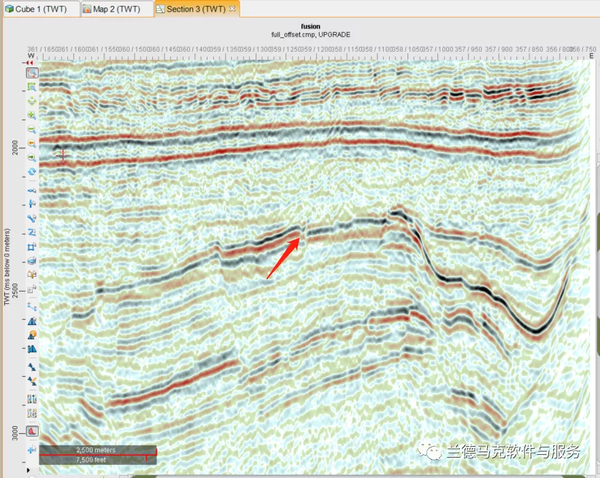
Task: Go to previous zoom with orange arrow magnifier
Action: click(x=32, y=144)
